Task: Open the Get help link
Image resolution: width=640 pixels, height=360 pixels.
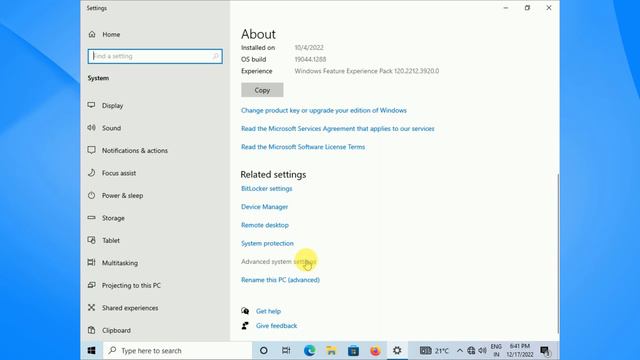Action: point(269,311)
